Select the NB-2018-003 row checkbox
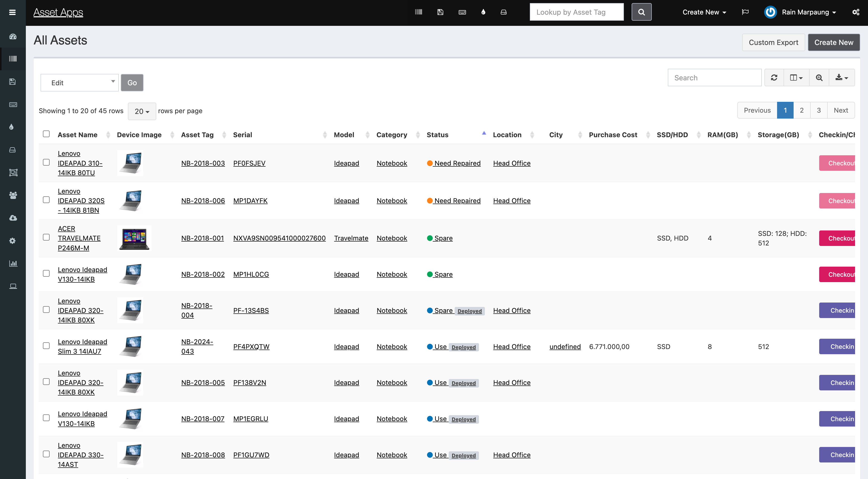 tap(46, 163)
